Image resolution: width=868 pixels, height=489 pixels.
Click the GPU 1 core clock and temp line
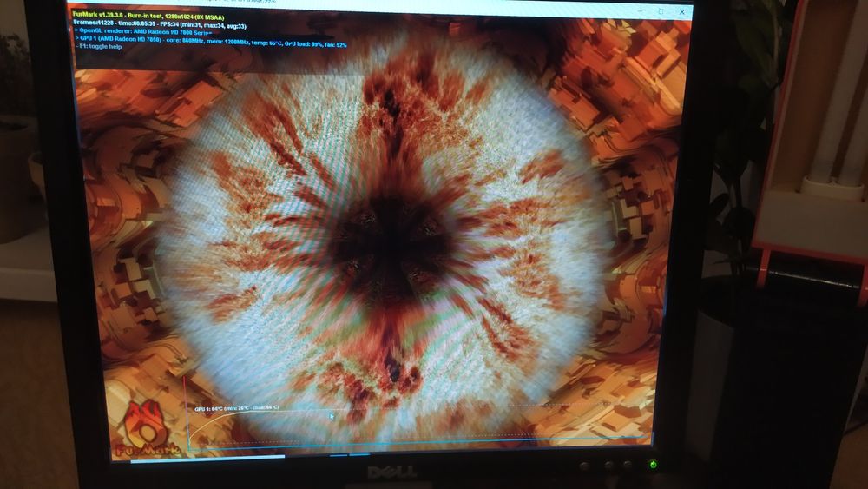pos(210,41)
